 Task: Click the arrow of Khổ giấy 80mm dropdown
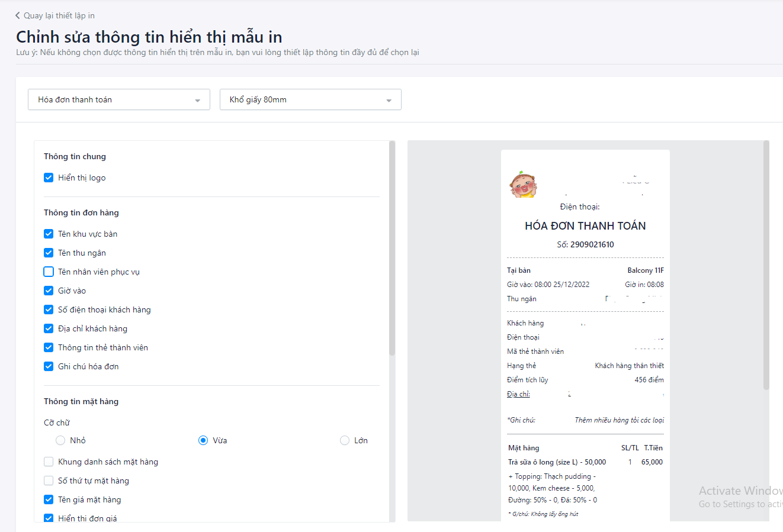(x=389, y=101)
